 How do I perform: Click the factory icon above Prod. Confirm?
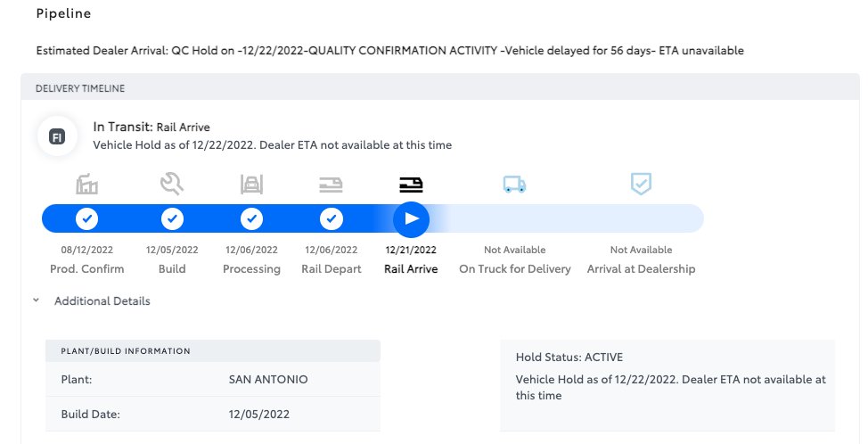(x=87, y=184)
